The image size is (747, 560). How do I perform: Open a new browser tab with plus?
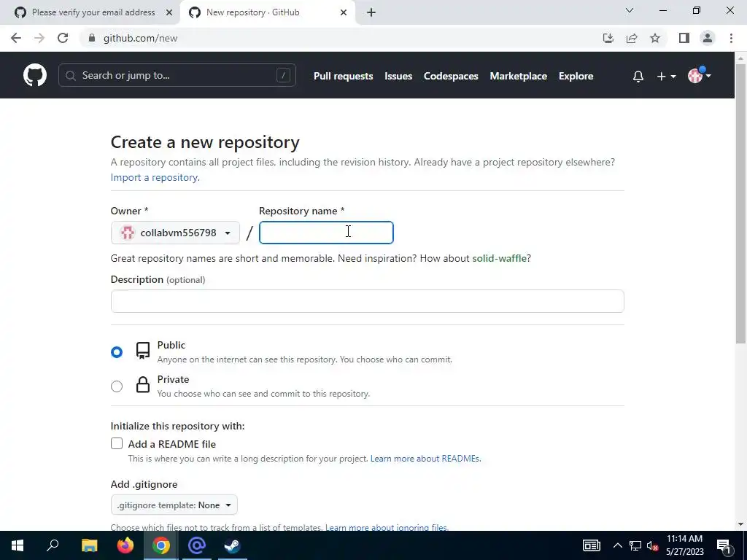(x=371, y=12)
